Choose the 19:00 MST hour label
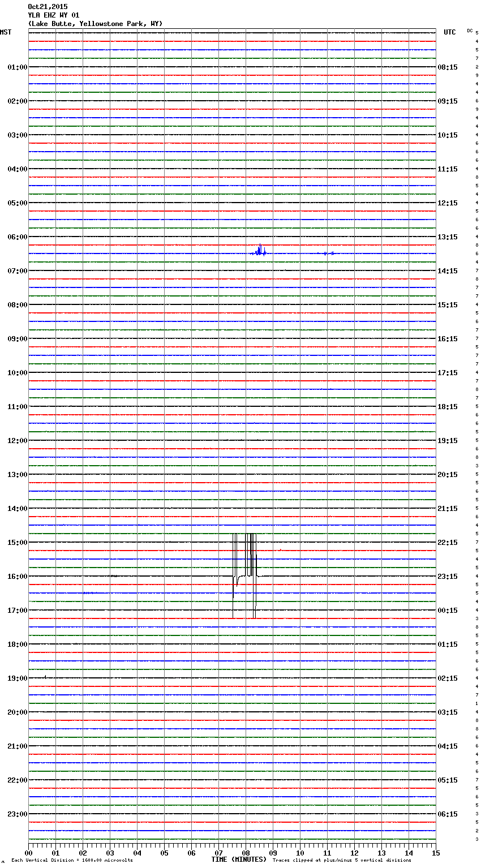This screenshot has width=481, height=868. click(x=18, y=678)
